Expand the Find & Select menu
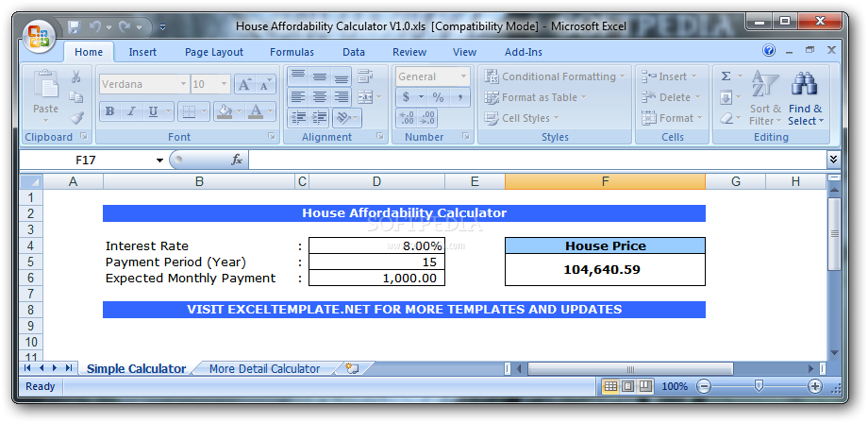868x423 pixels. 806,98
